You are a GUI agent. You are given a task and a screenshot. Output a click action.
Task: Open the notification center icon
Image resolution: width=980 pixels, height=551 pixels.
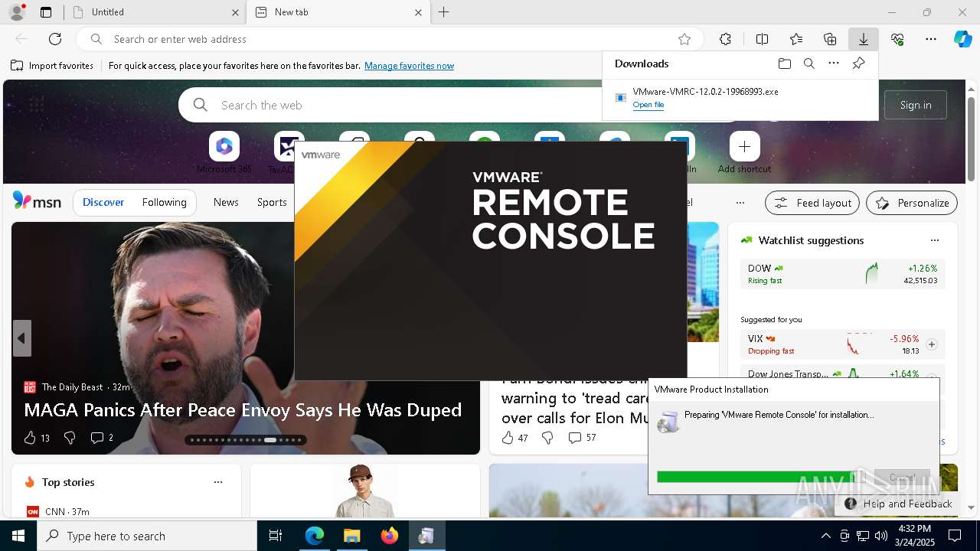pos(955,536)
